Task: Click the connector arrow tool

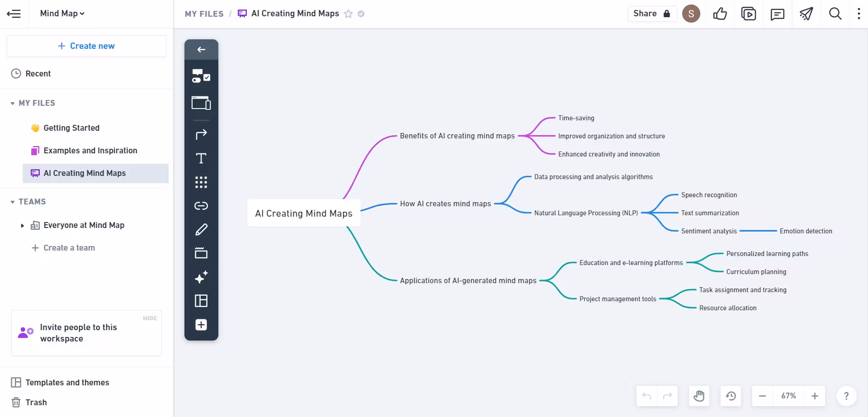Action: 201,134
